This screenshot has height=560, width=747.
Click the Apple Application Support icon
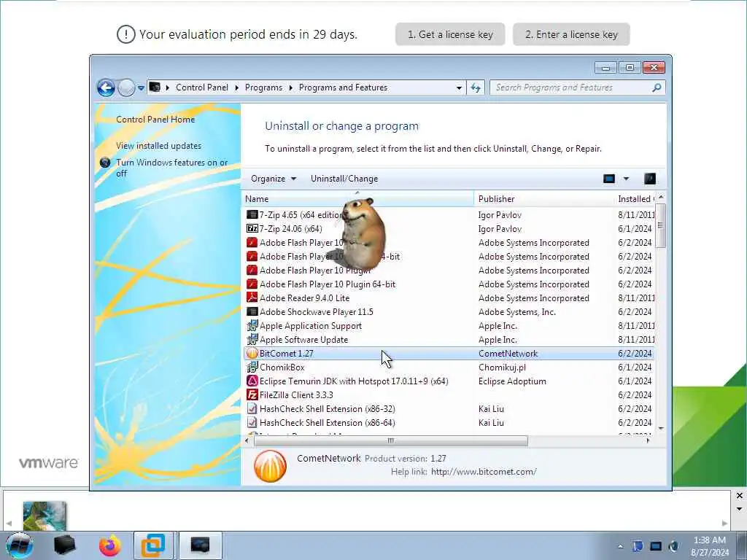252,326
